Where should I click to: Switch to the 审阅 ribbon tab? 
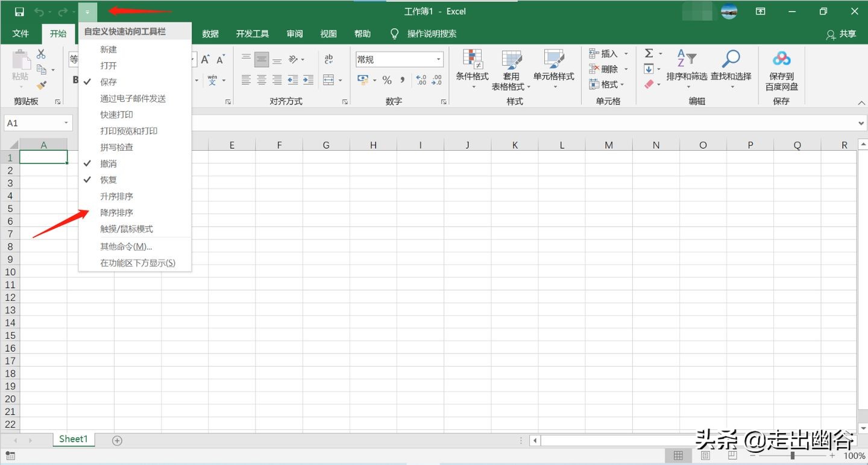tap(295, 34)
